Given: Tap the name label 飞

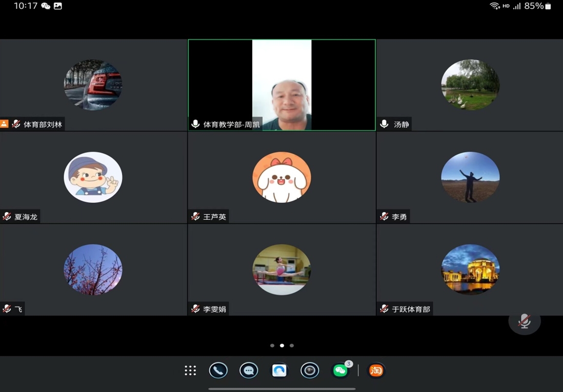Looking at the screenshot, I should click(18, 309).
